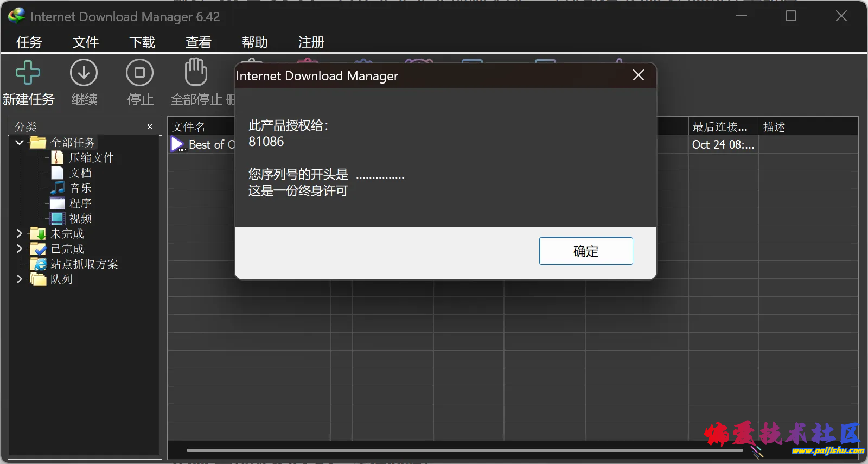Click the 新建任务 plus icon
The image size is (868, 464).
pos(28,73)
